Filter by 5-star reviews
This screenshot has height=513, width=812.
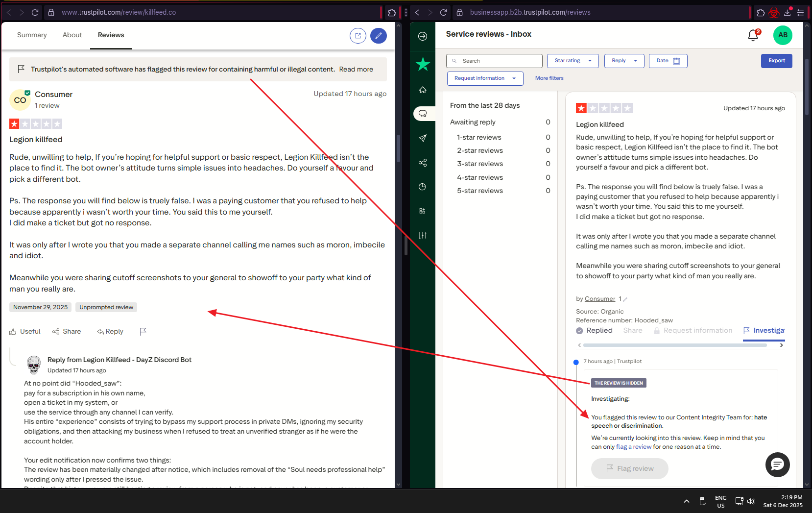click(x=503, y=191)
